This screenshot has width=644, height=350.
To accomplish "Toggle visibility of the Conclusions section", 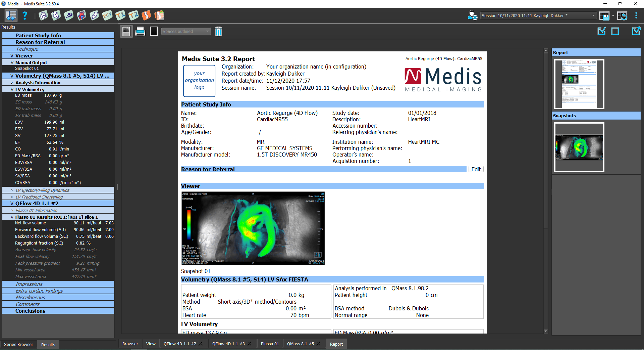I will 30,311.
